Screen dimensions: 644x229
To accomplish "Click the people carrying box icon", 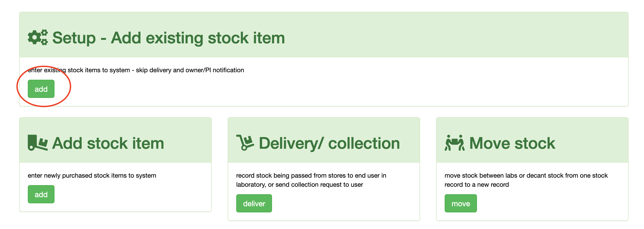I will [x=454, y=143].
